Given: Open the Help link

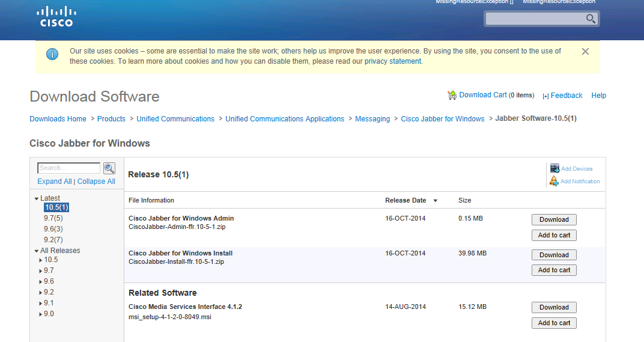Looking at the screenshot, I should pos(598,96).
